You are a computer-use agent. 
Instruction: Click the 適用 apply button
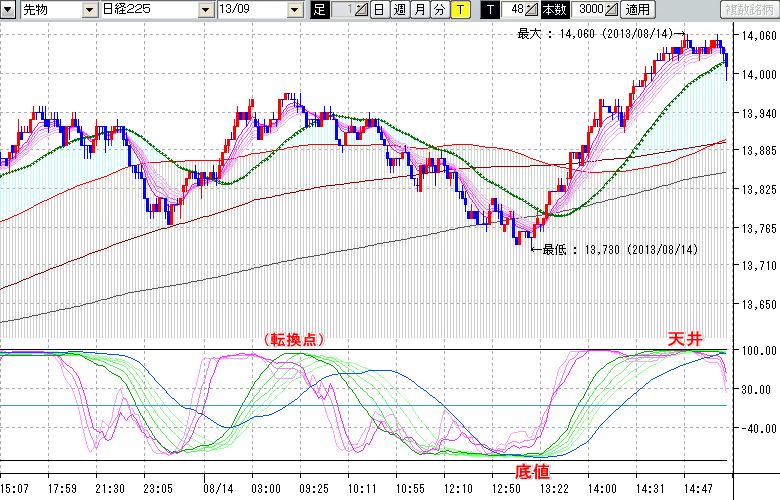tap(637, 10)
